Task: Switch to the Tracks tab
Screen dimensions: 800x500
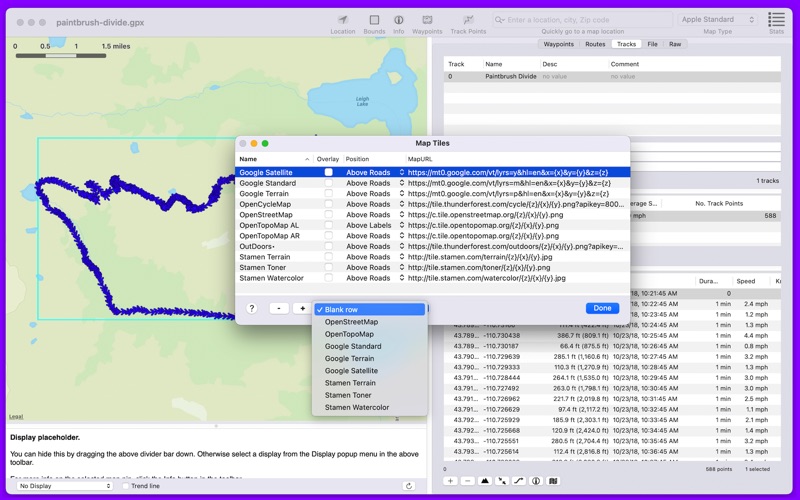Action: tap(627, 44)
